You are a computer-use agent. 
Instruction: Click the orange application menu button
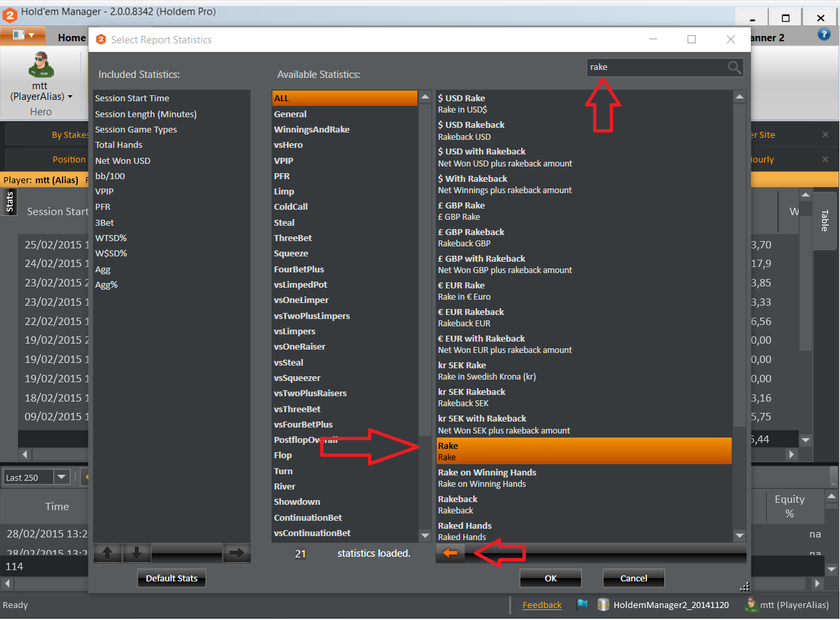(x=23, y=35)
